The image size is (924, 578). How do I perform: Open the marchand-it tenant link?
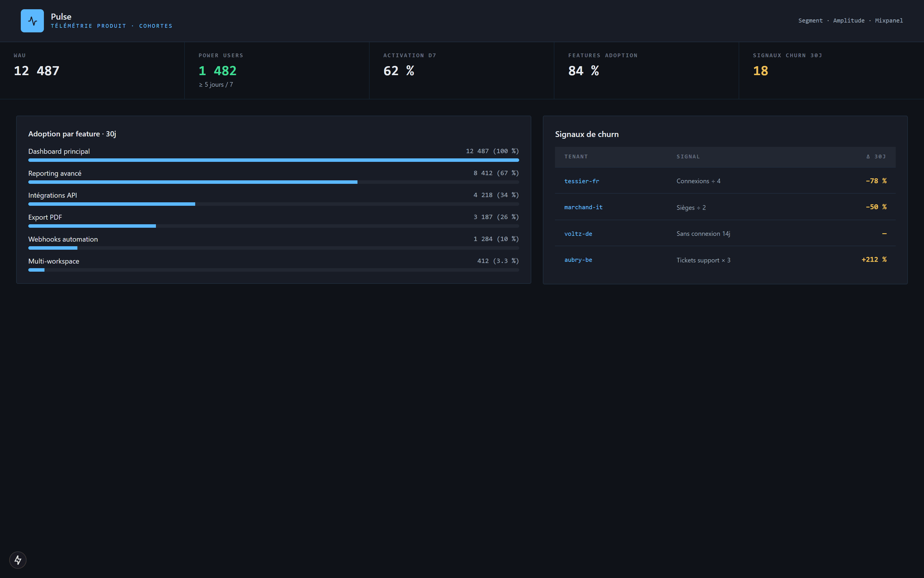pos(583,207)
